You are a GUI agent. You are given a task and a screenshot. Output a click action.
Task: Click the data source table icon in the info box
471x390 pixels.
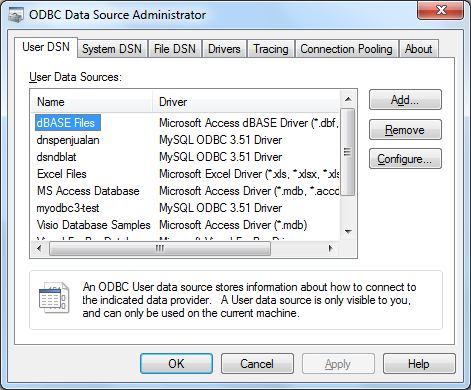[54, 298]
